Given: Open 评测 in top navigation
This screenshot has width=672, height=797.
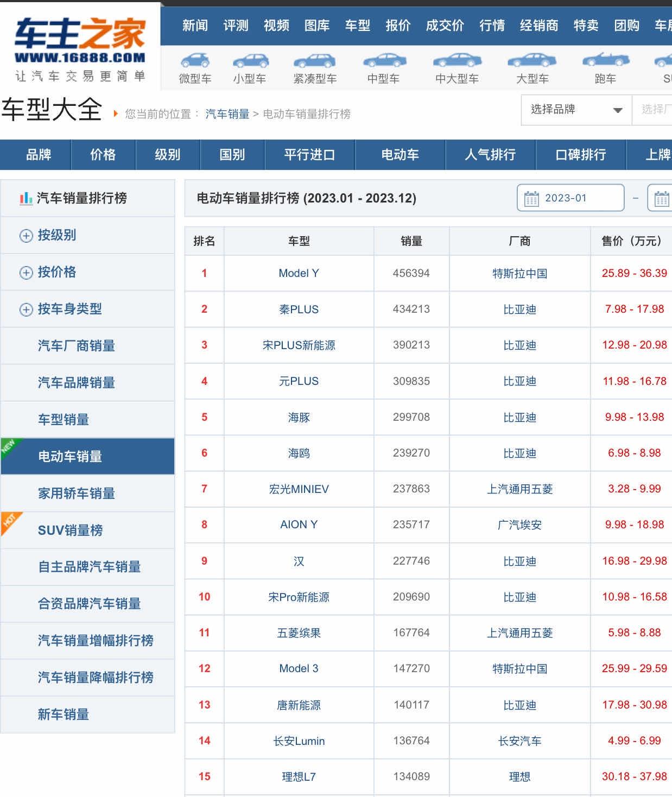Looking at the screenshot, I should [x=236, y=26].
